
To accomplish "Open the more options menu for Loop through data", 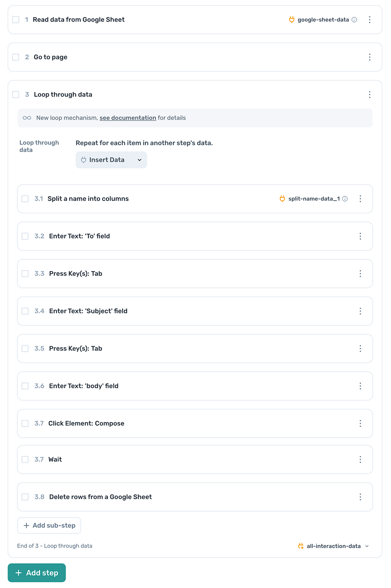I will tap(370, 94).
